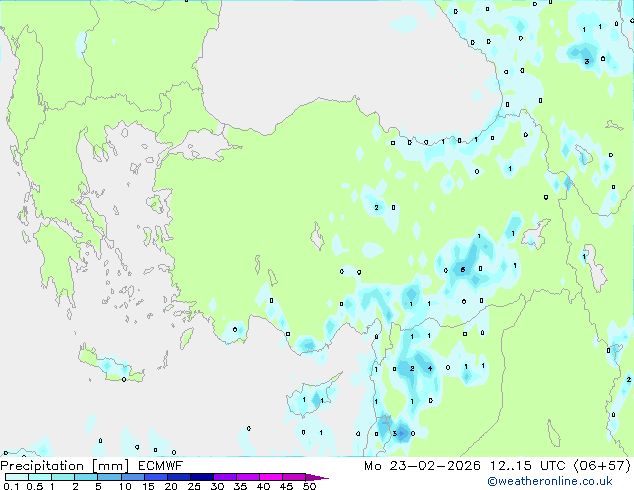This screenshot has height=490, width=634.
Task: Click the 25–30 mm dark blue box
Action: [202, 477]
